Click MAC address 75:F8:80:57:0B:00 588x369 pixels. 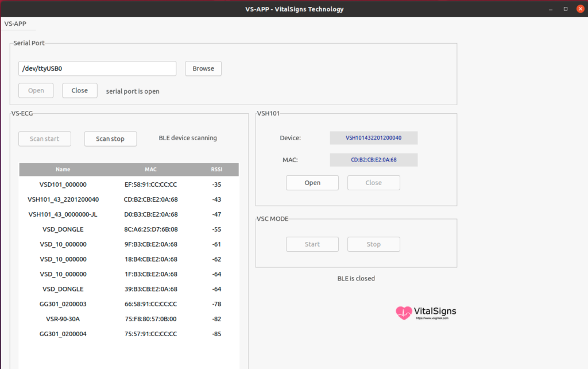(x=151, y=318)
